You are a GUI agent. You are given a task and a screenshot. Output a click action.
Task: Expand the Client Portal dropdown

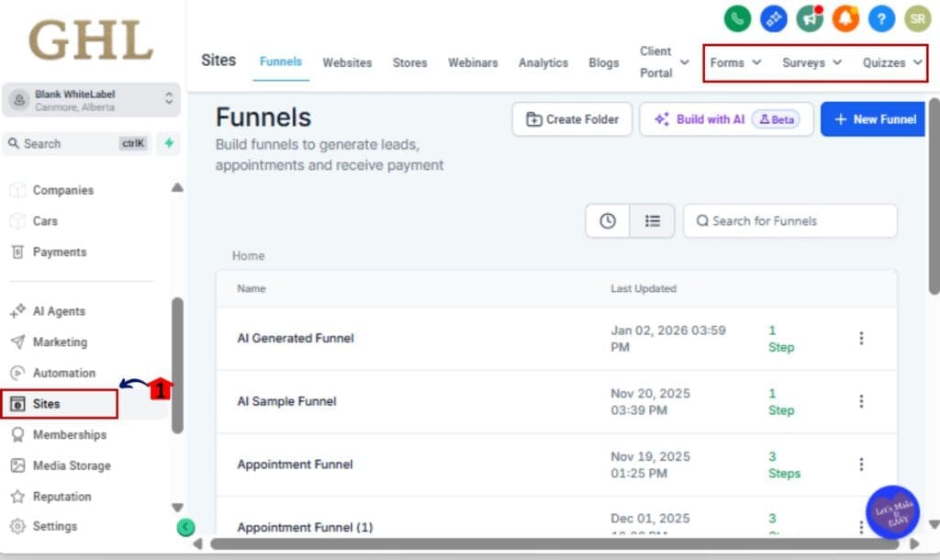click(665, 62)
